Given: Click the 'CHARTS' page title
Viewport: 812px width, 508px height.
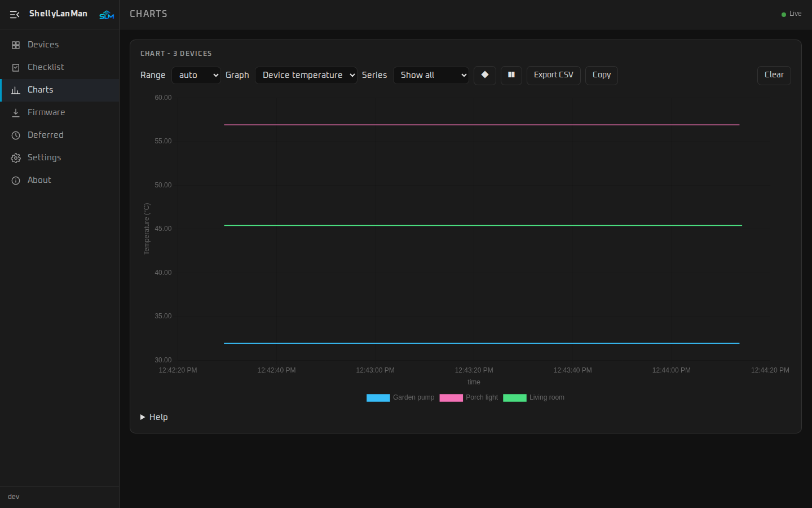Looking at the screenshot, I should pyautogui.click(x=148, y=14).
